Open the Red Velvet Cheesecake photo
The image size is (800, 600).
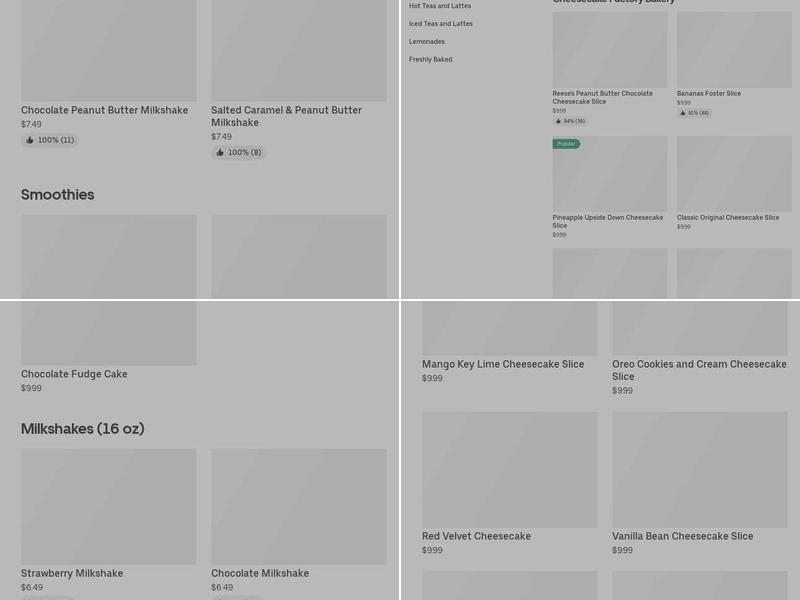tap(510, 469)
